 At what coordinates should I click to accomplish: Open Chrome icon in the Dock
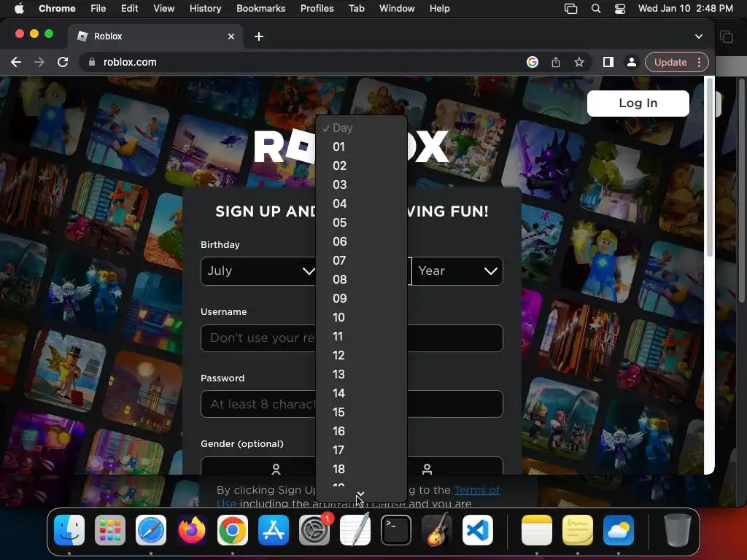(233, 530)
